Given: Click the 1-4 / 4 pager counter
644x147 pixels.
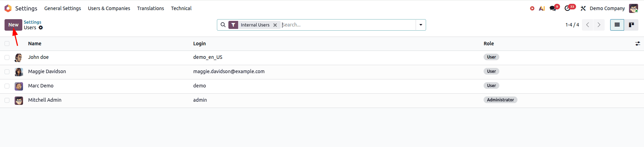Looking at the screenshot, I should pos(572,25).
